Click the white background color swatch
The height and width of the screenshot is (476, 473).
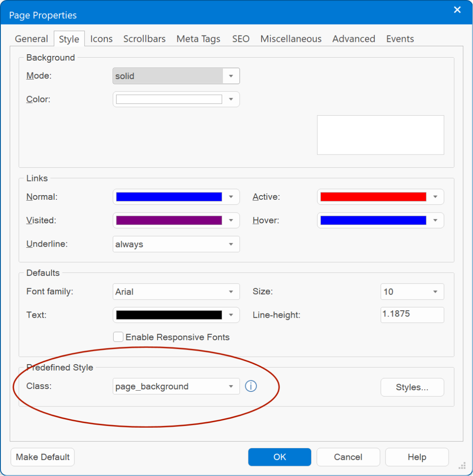coord(169,99)
